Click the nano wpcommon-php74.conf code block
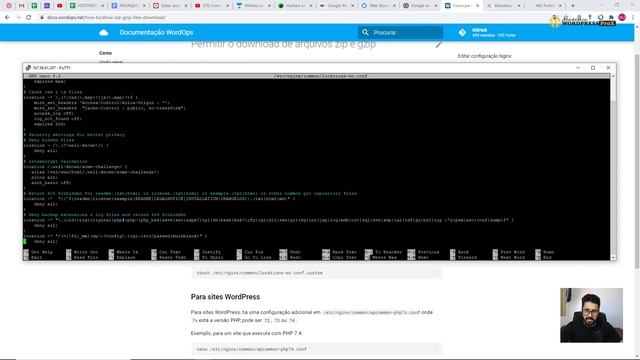640x360 pixels. [x=317, y=349]
